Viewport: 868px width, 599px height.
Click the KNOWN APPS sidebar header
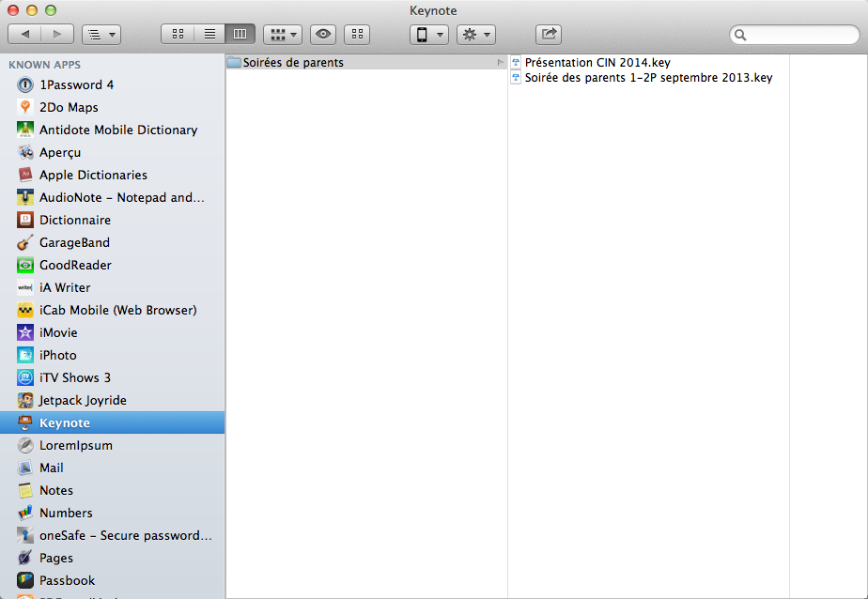tap(45, 65)
